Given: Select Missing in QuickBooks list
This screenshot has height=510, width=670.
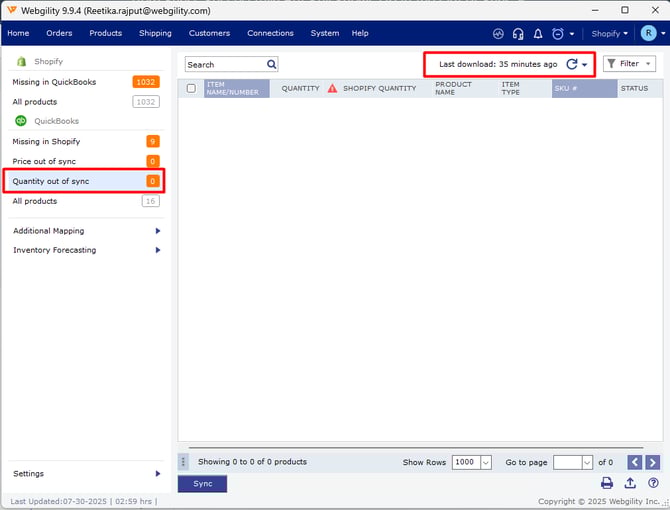Looking at the screenshot, I should point(54,82).
